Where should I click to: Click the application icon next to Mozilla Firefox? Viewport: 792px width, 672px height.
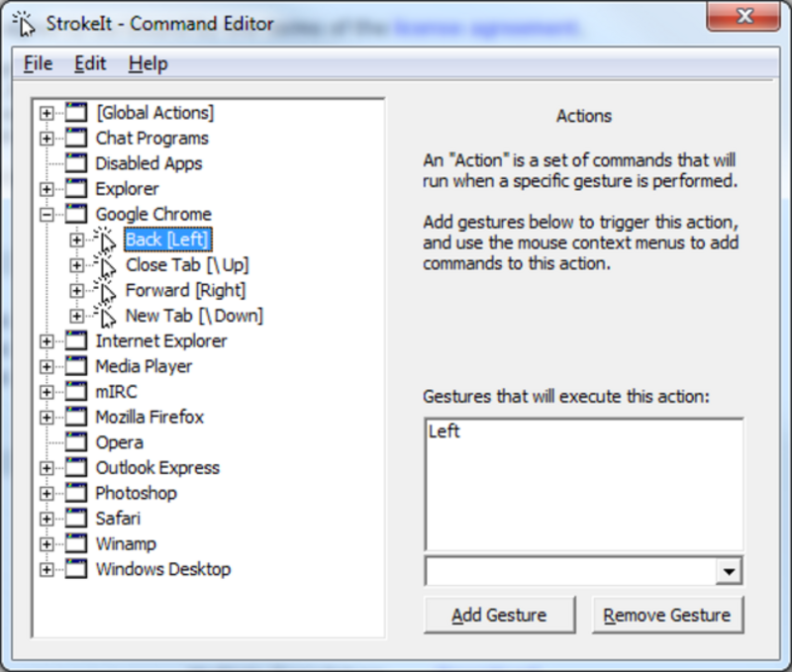click(77, 417)
